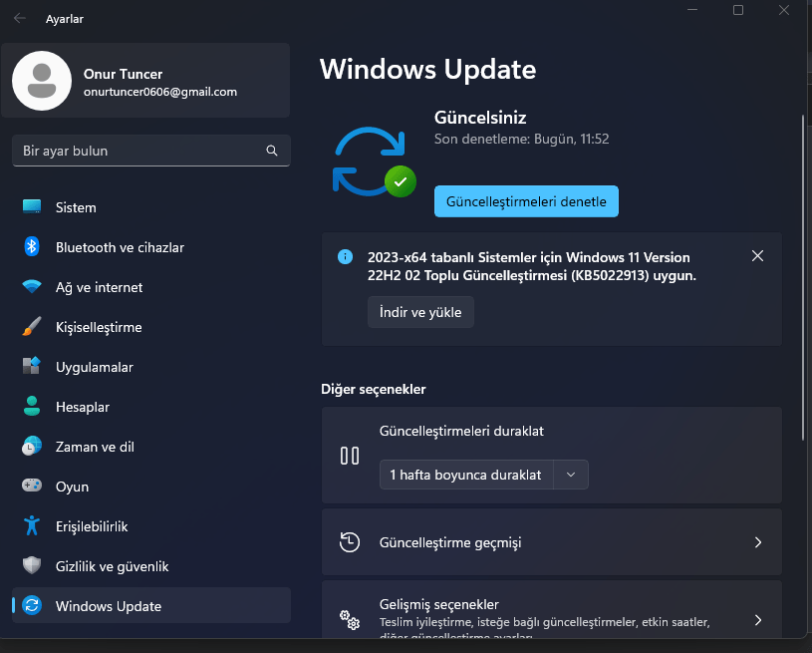This screenshot has width=812, height=653.
Task: Click the Uygulamalar apps icon
Action: tap(32, 367)
